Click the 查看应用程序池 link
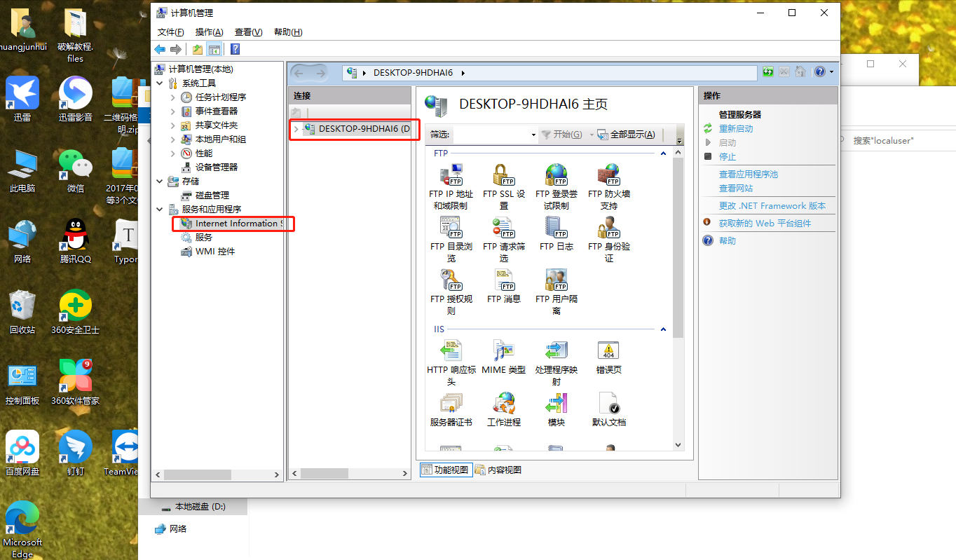 749,174
